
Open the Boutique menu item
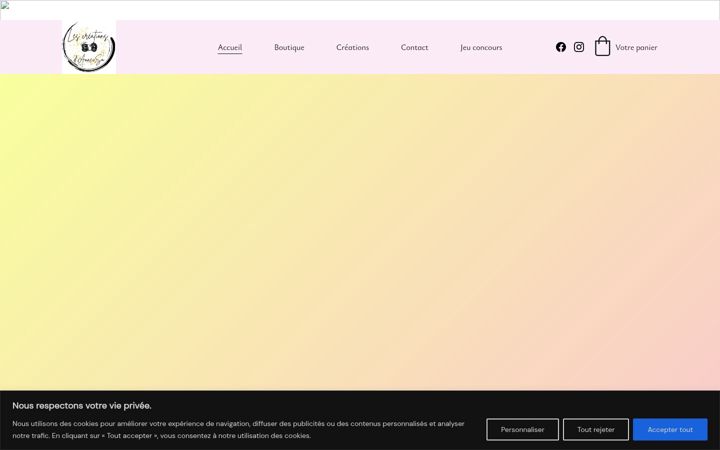(x=289, y=47)
